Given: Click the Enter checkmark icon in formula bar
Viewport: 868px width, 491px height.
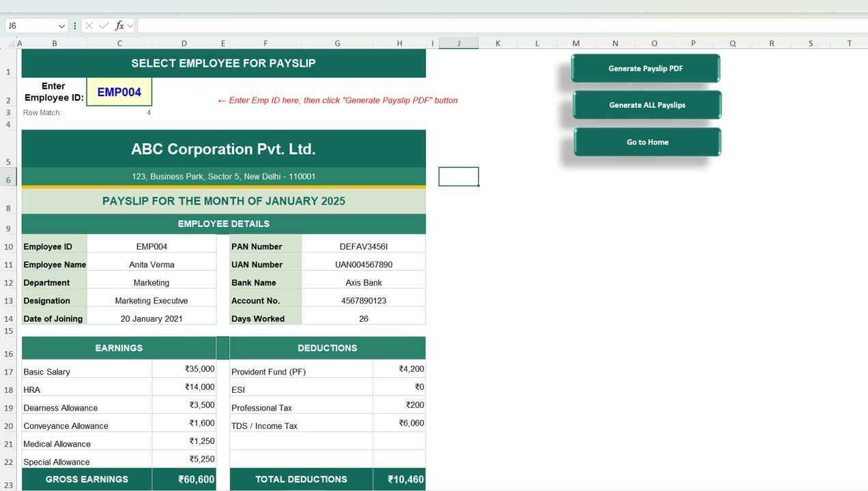Looking at the screenshot, I should pyautogui.click(x=104, y=26).
